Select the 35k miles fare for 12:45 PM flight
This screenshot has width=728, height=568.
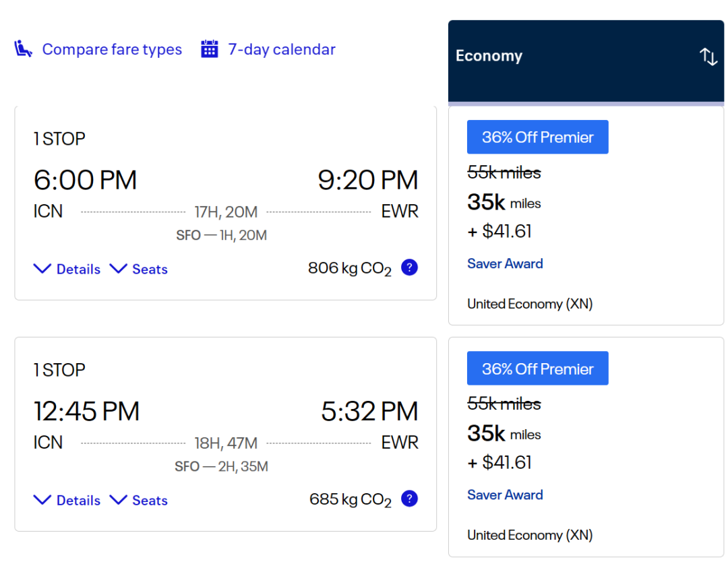click(586, 447)
